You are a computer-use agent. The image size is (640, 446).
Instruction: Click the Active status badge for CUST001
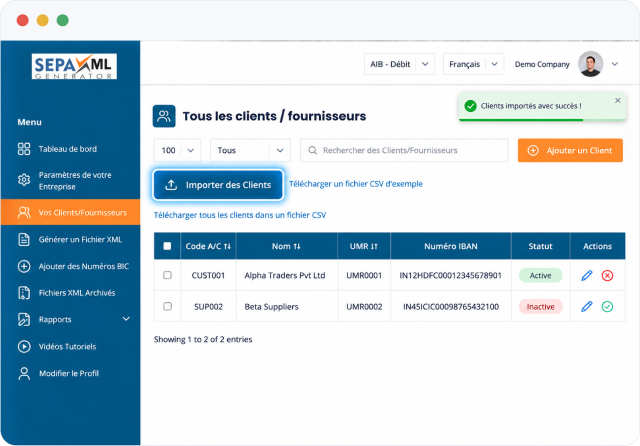(540, 275)
